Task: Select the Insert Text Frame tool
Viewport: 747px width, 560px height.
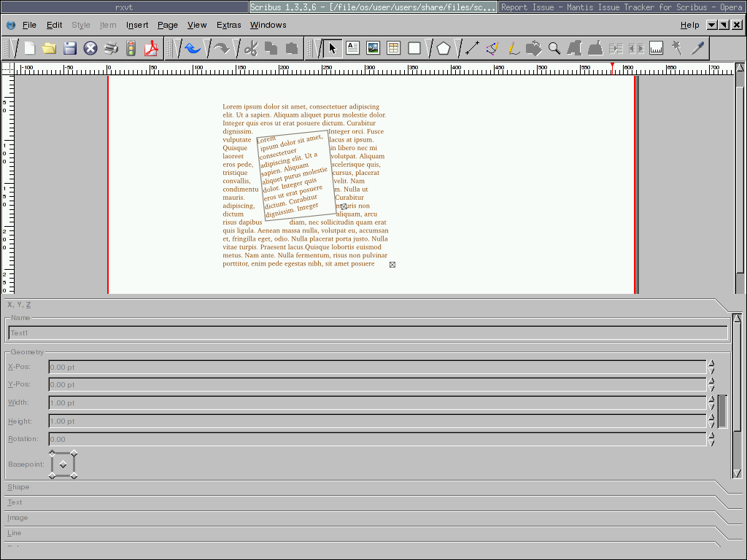Action: click(353, 49)
